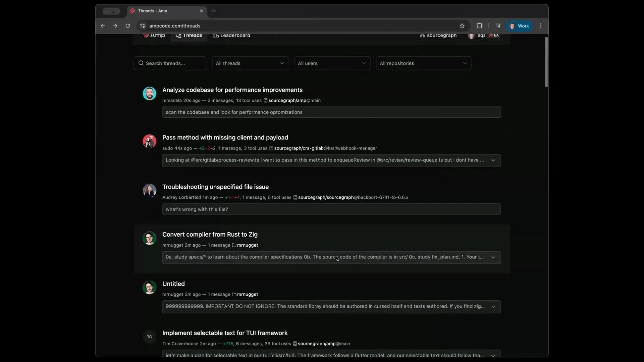Click mmanela's avatar on first thread
The width and height of the screenshot is (644, 362).
pyautogui.click(x=149, y=94)
